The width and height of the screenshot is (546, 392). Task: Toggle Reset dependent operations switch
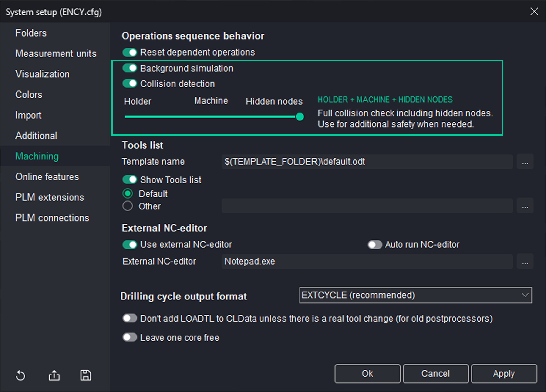click(x=130, y=52)
